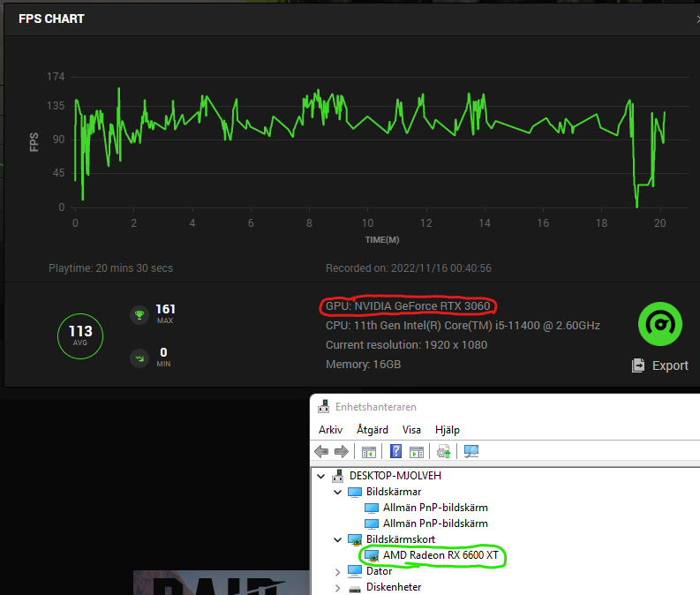Click the show/hide console tree toolbar icon

[x=369, y=452]
